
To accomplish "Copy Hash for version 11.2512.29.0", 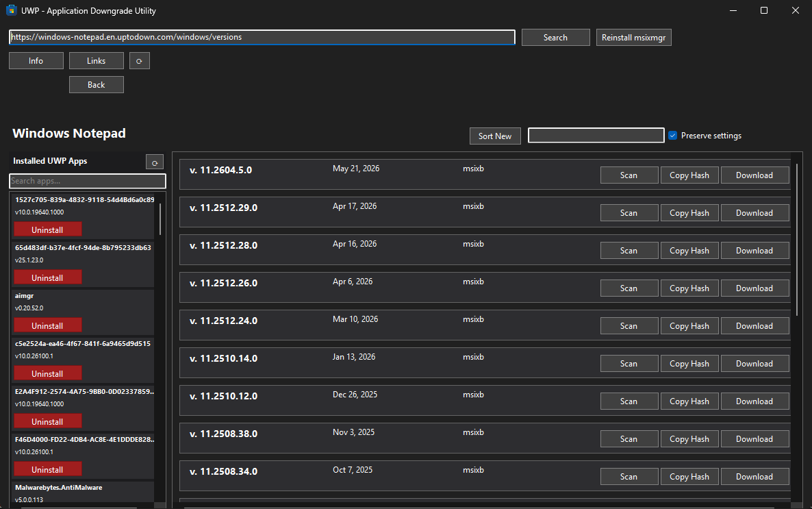I will pos(689,213).
